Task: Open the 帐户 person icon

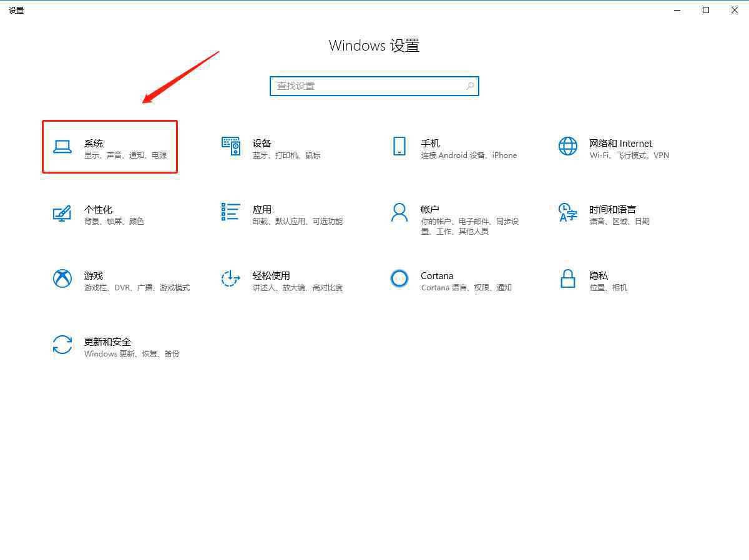Action: (399, 212)
